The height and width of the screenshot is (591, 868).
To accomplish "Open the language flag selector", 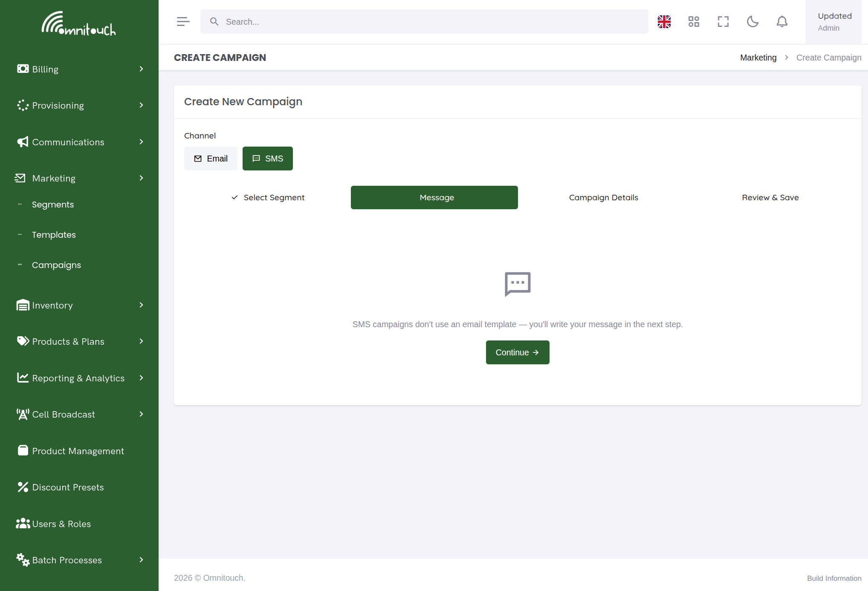I will pyautogui.click(x=664, y=22).
